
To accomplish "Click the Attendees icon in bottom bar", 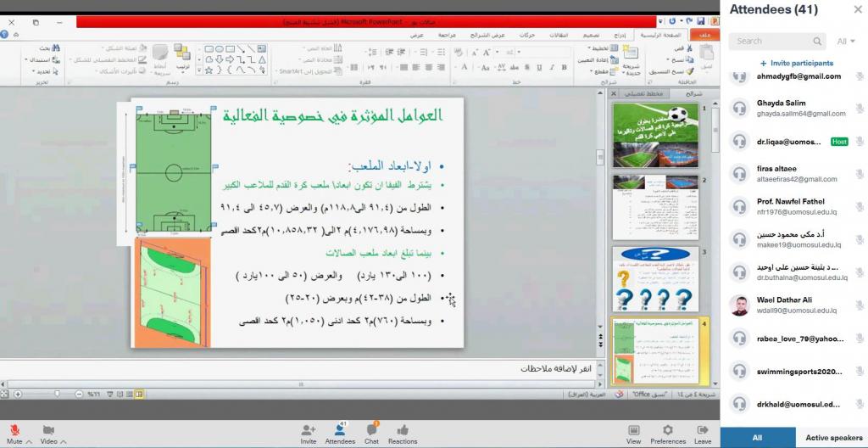I will [340, 430].
